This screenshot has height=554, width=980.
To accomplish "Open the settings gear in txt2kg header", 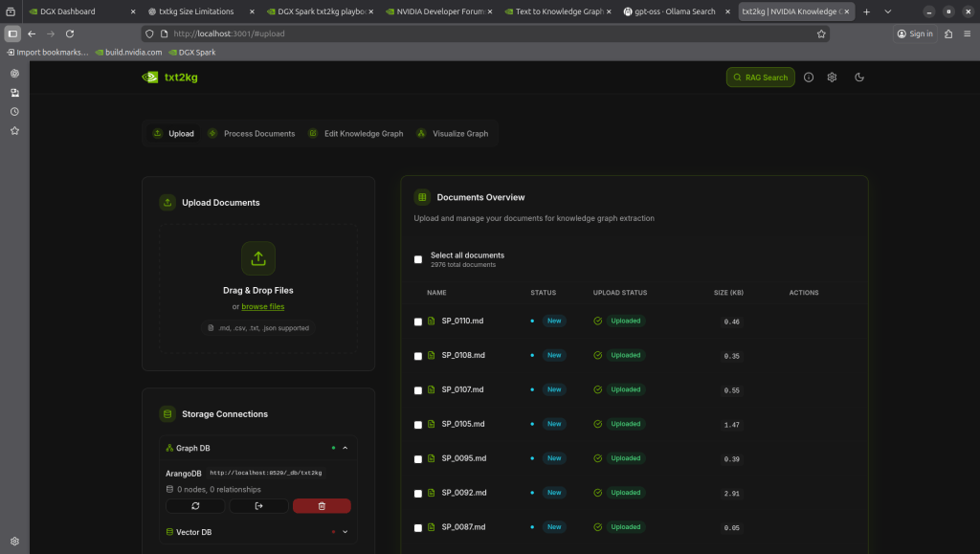I will pos(833,78).
